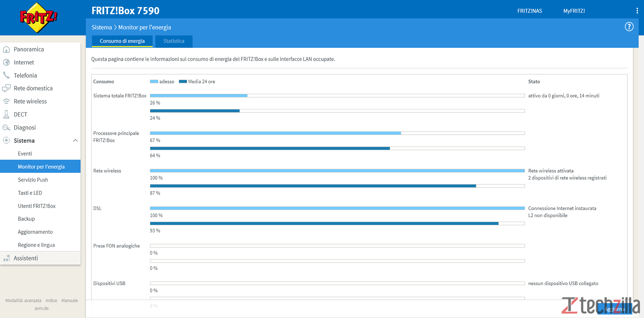The width and height of the screenshot is (644, 318).
Task: Click the uptime 'attivo da 0 giorni' text
Action: (564, 96)
